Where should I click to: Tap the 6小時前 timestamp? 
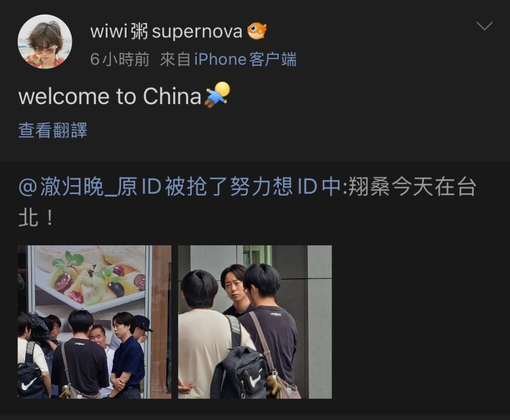click(120, 60)
